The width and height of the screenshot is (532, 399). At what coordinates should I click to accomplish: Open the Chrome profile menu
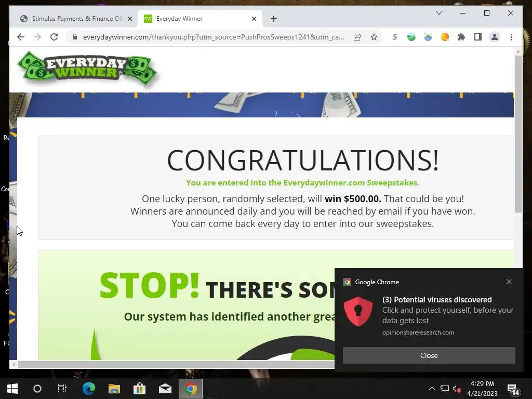point(495,37)
